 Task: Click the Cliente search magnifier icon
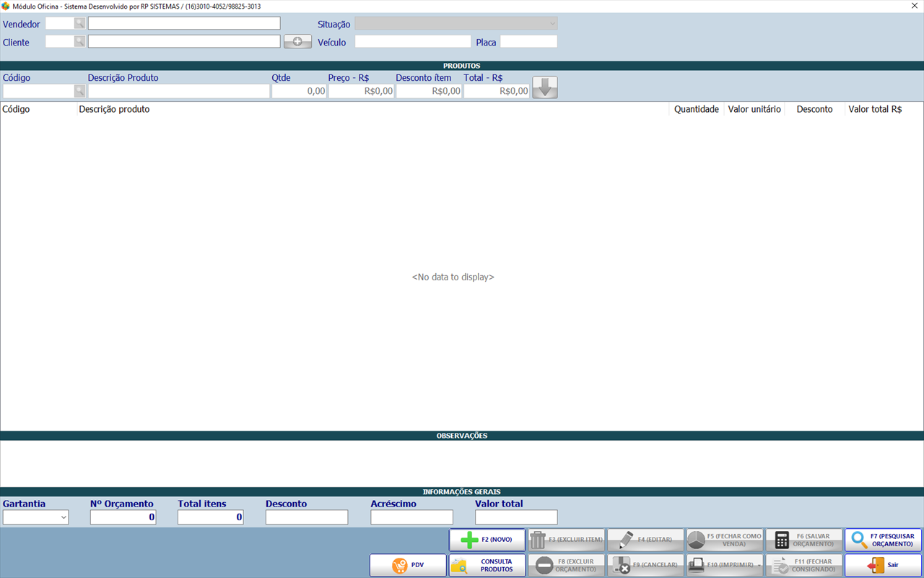point(79,41)
